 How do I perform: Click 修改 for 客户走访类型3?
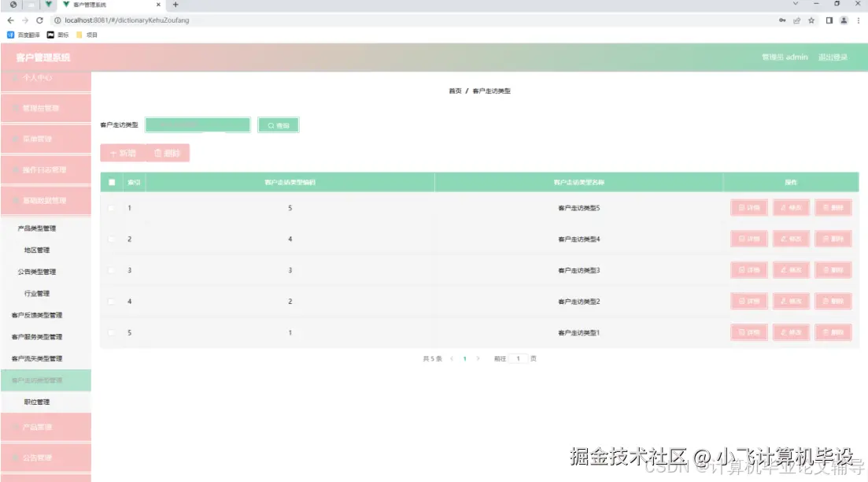[791, 270]
